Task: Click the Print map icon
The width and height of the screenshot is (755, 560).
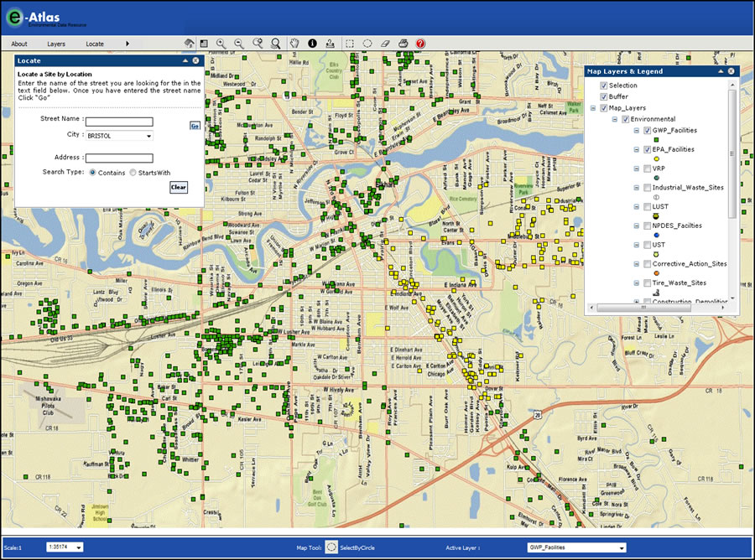Action: (404, 43)
